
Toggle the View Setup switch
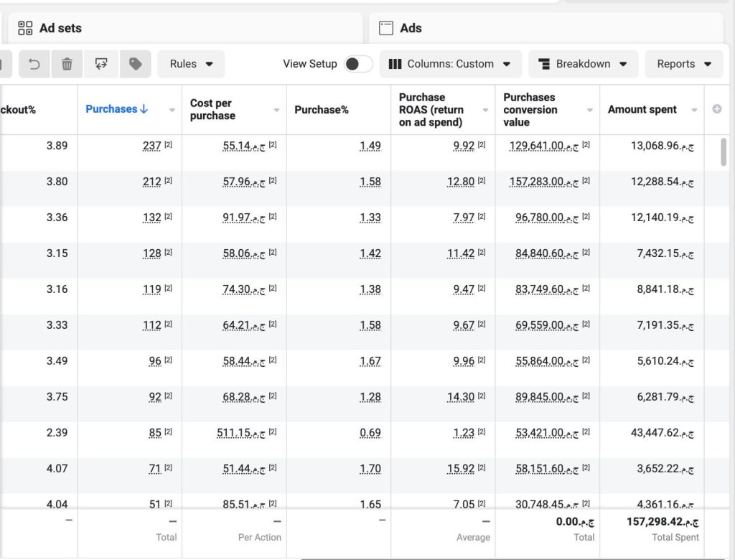357,64
